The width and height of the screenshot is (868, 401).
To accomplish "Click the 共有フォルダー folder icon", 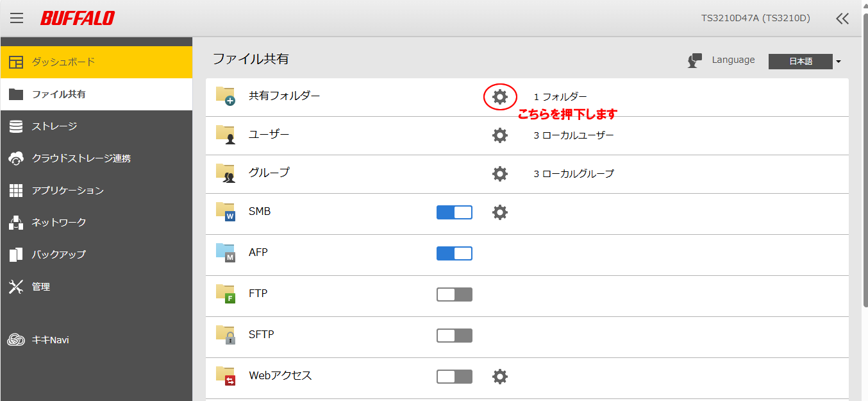I will click(x=226, y=96).
